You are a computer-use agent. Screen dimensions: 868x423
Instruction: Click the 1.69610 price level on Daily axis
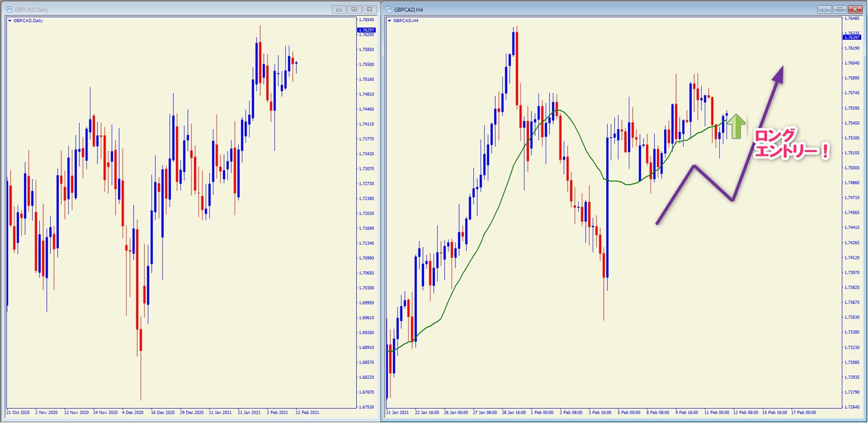367,318
